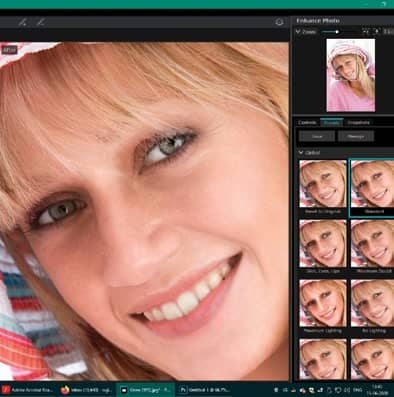This screenshot has width=394, height=397.
Task: Collapse the Global presets section
Action: click(x=300, y=153)
